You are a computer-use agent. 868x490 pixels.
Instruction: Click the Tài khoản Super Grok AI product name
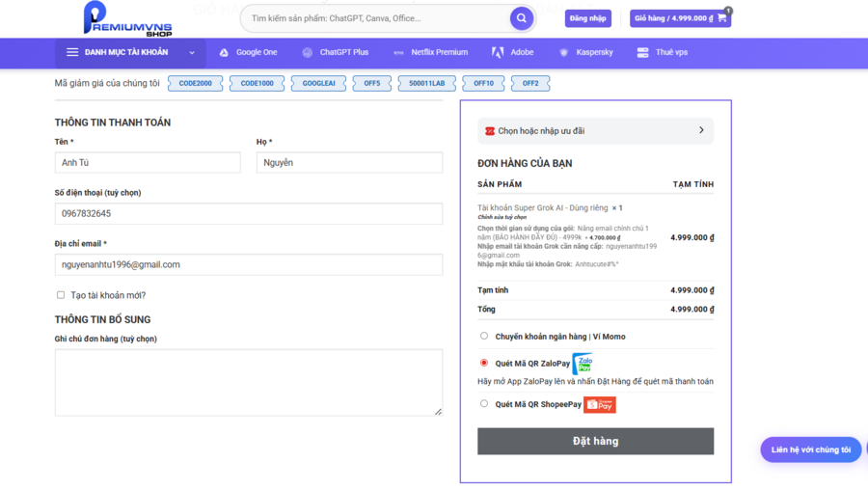click(x=542, y=207)
